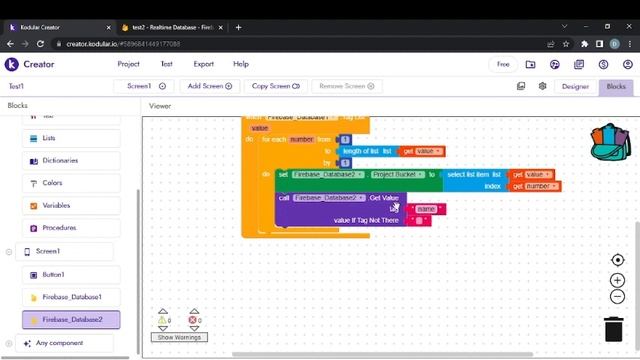Select Lists blocks category
This screenshot has width=640, height=360.
pyautogui.click(x=71, y=138)
